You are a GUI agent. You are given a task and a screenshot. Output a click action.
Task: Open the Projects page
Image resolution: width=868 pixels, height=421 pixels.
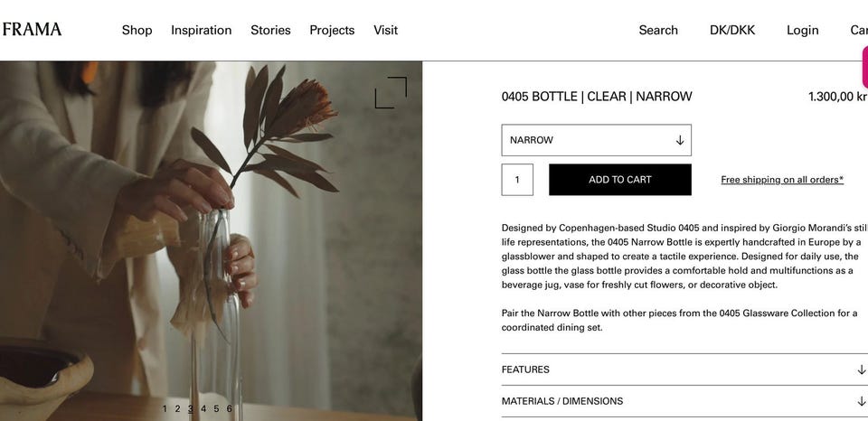click(332, 30)
